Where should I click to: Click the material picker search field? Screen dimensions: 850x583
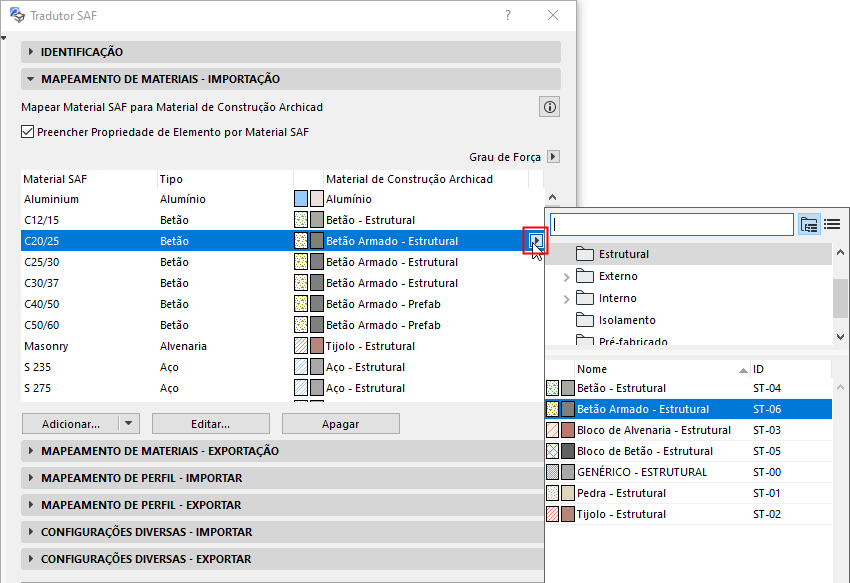click(x=672, y=224)
